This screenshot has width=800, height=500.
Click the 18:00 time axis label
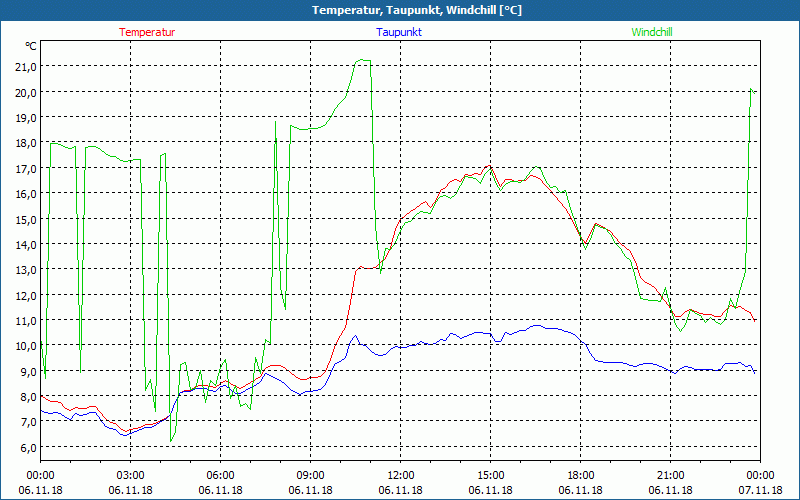(581, 476)
